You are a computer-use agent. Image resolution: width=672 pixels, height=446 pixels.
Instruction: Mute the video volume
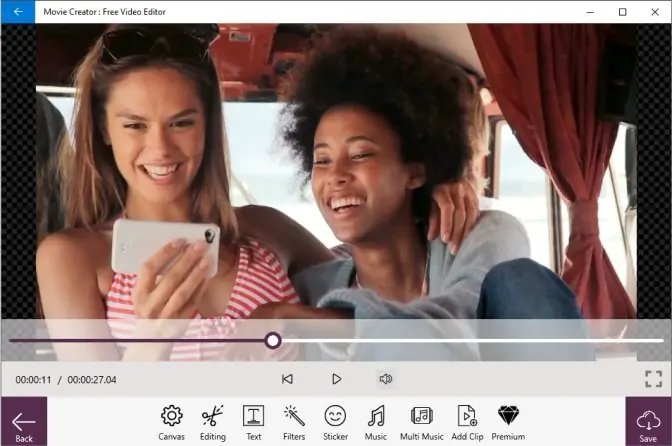point(386,379)
